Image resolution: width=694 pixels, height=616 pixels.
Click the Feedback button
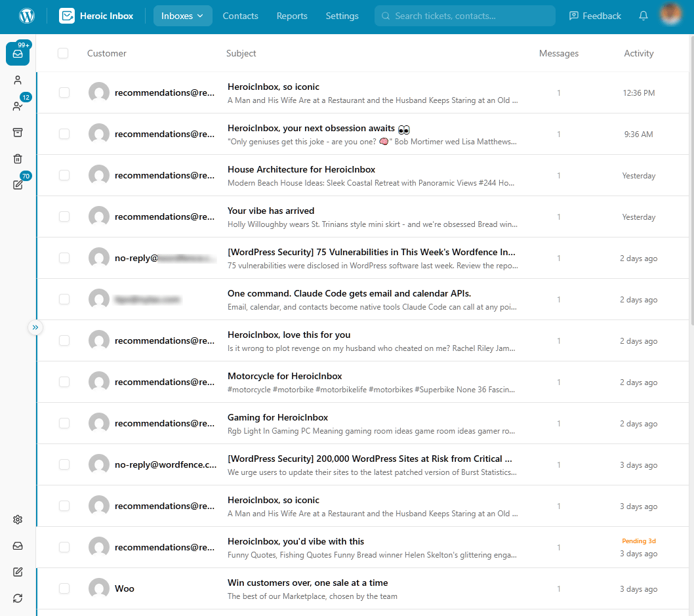pyautogui.click(x=595, y=16)
